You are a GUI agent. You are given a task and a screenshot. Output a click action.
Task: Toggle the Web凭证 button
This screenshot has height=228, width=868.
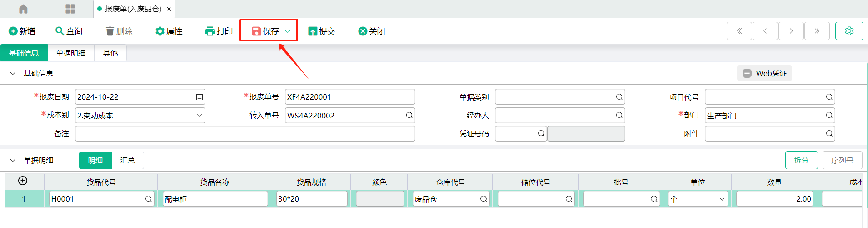[x=764, y=73]
